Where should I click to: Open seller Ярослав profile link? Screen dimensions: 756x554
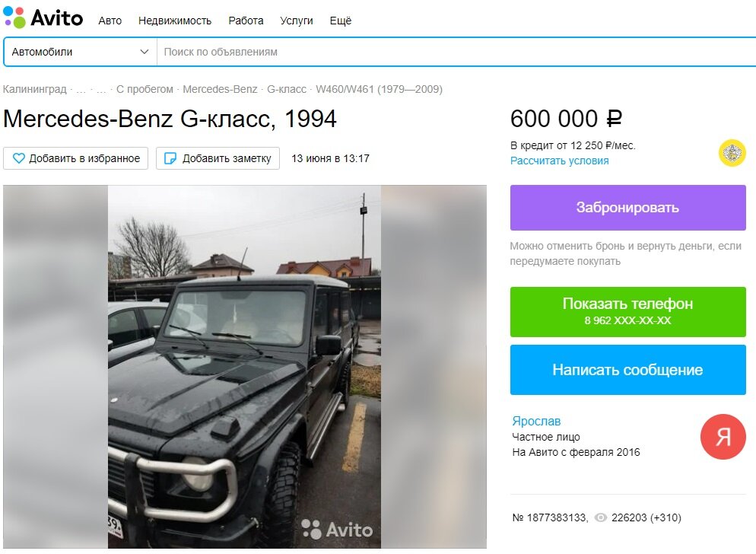pos(536,421)
